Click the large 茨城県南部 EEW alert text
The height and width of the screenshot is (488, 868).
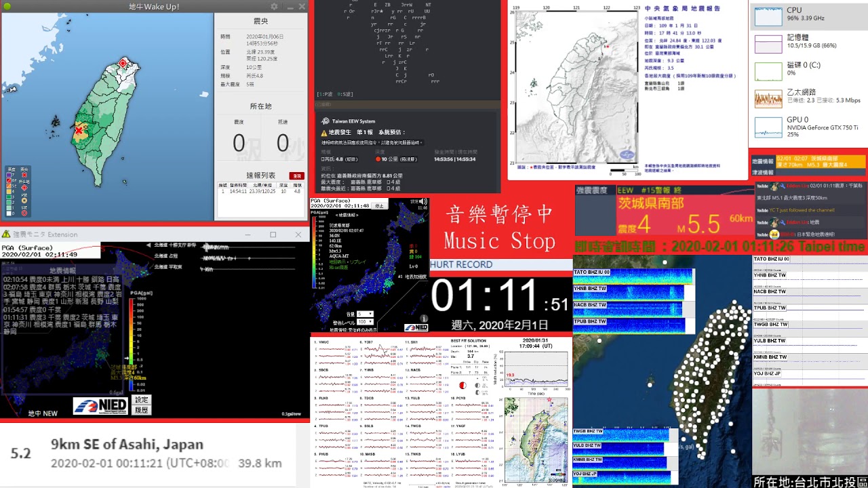[x=650, y=203]
